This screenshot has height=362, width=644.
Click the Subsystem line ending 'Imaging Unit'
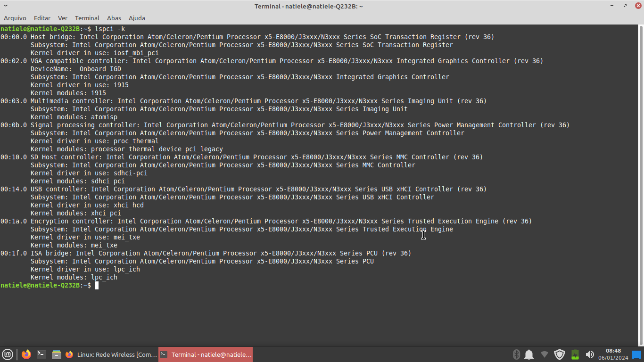[x=219, y=109]
